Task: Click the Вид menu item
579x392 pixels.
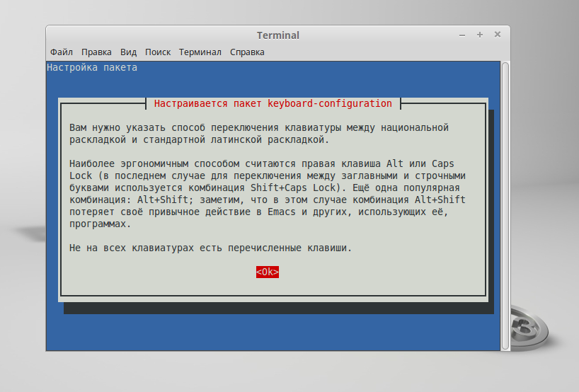Action: click(128, 52)
